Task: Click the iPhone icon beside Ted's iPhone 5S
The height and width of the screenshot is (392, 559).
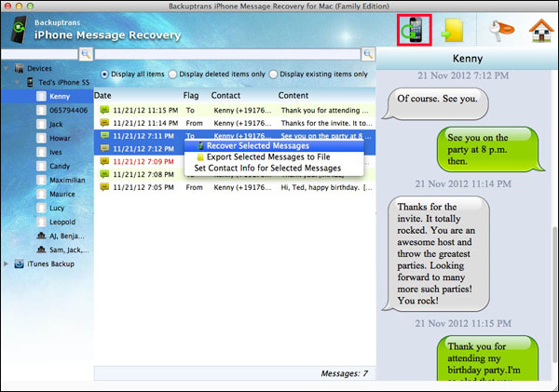Action: coord(31,82)
